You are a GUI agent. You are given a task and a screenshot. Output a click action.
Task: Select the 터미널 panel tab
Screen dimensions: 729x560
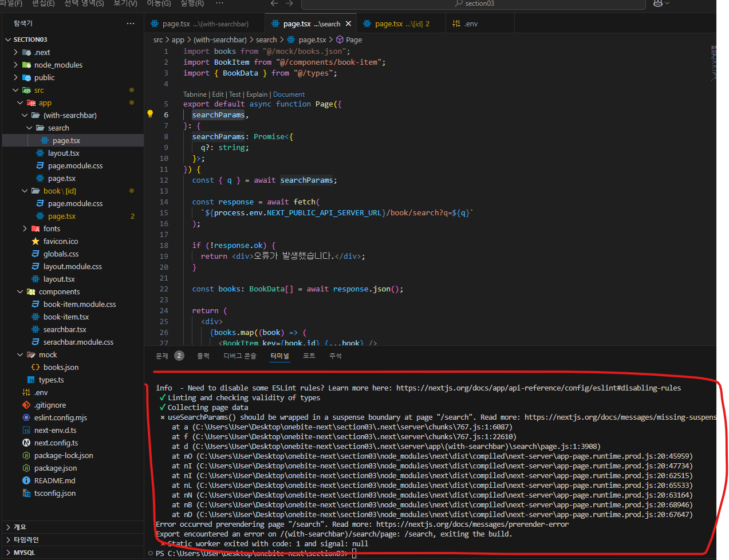point(280,356)
